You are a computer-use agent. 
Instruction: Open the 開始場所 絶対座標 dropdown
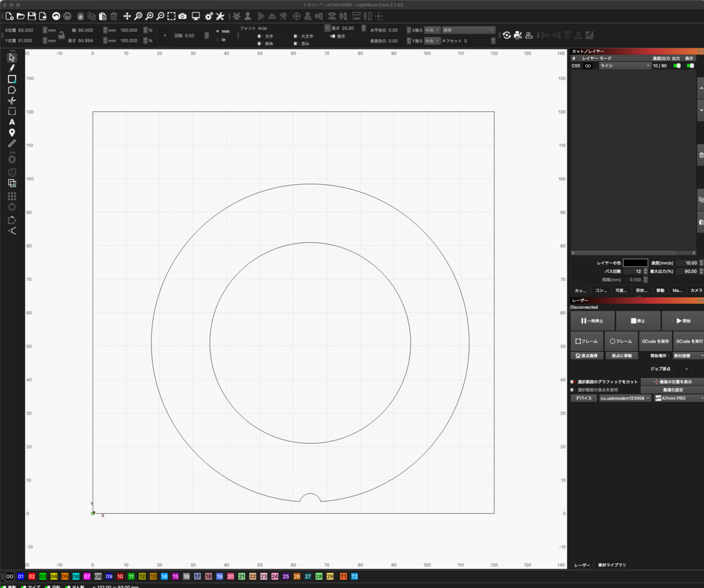pyautogui.click(x=688, y=356)
